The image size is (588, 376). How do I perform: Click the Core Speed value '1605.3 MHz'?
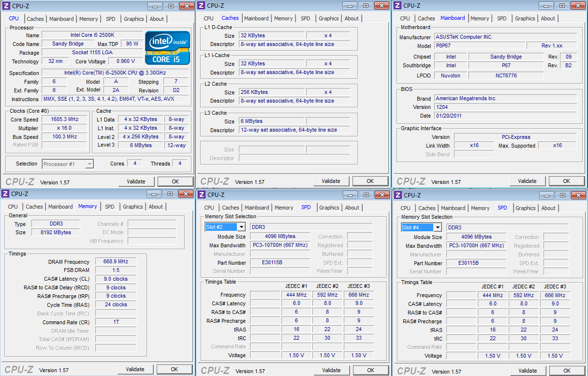coord(64,120)
